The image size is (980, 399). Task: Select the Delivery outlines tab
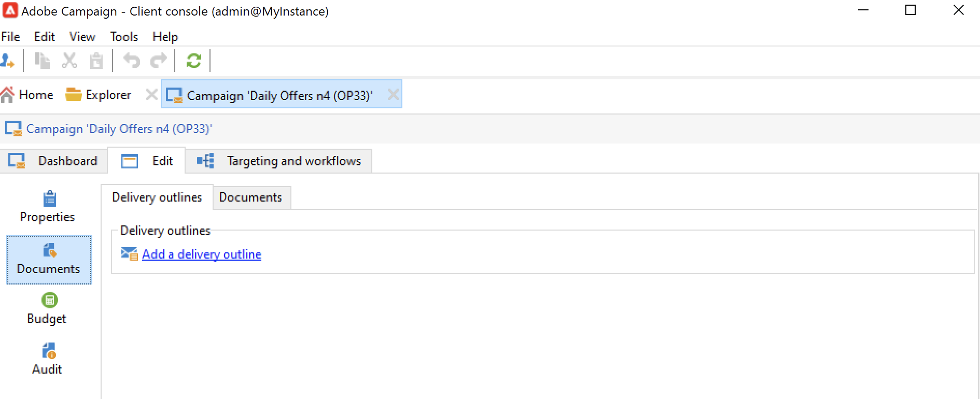[157, 197]
